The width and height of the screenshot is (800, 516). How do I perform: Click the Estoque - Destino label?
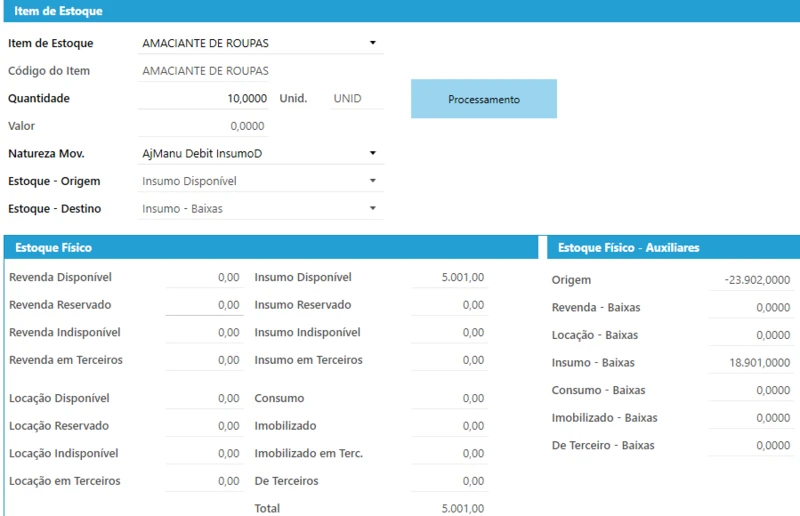click(55, 208)
